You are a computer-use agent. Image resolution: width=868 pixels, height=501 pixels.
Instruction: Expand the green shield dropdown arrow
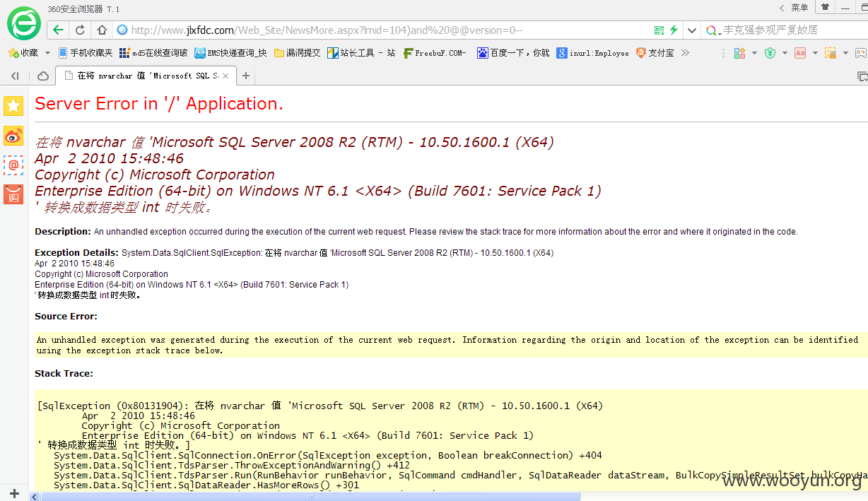[x=785, y=53]
